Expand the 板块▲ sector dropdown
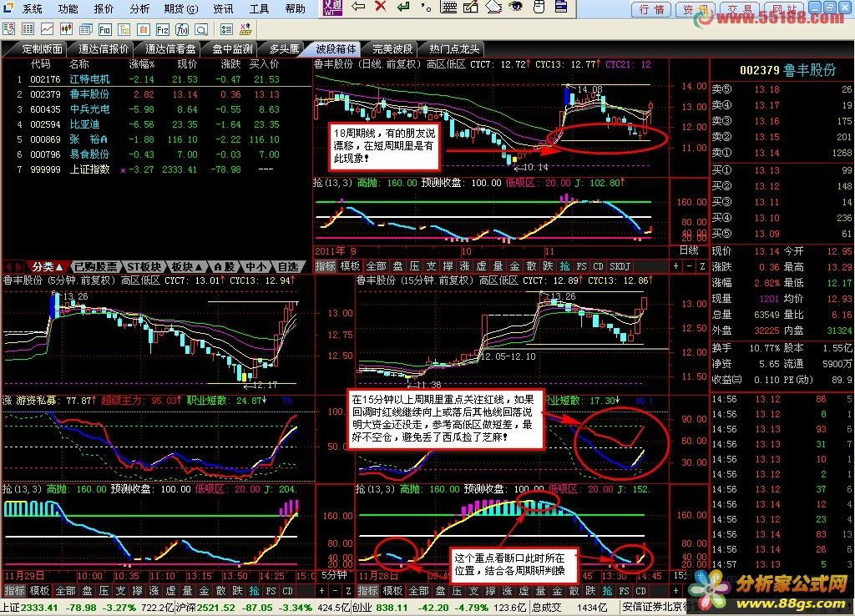 [x=188, y=267]
